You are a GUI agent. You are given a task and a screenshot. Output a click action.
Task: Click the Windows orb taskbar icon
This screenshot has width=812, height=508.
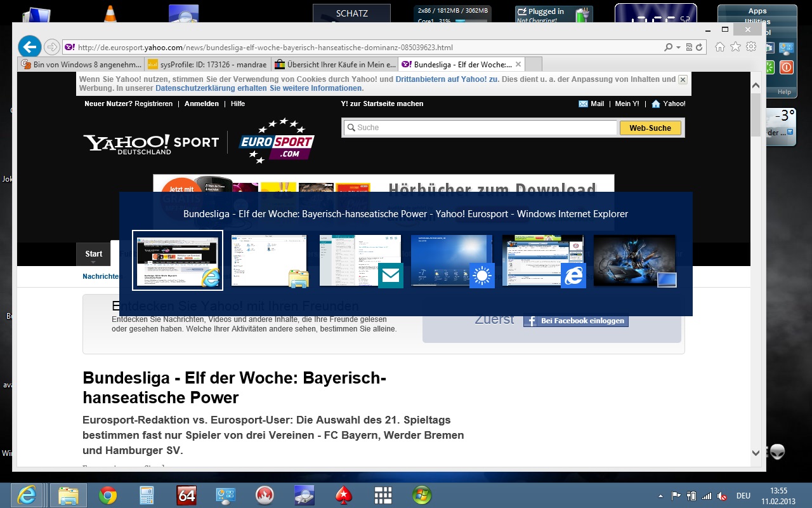(422, 495)
